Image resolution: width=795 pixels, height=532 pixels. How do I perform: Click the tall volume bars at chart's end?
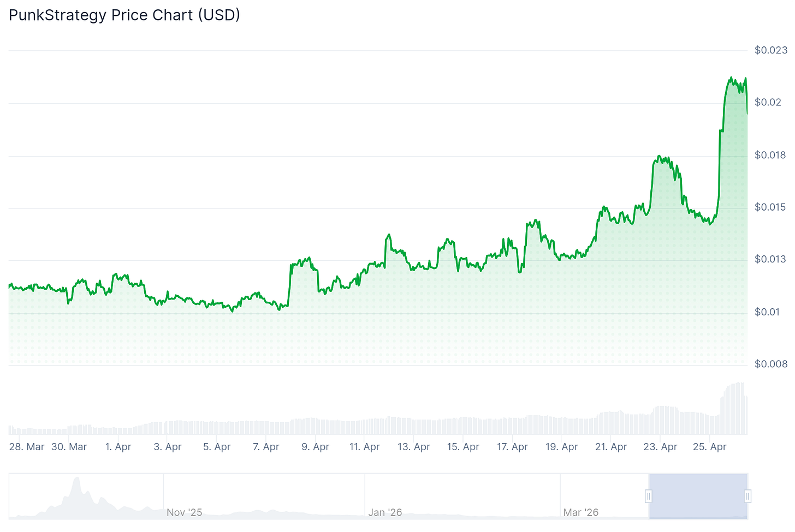click(x=734, y=408)
